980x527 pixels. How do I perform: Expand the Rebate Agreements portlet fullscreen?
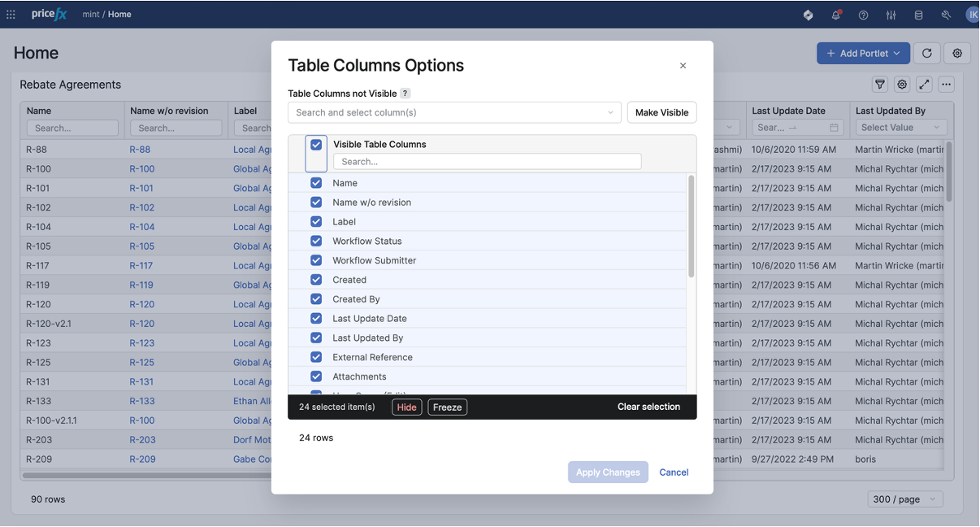(x=924, y=85)
